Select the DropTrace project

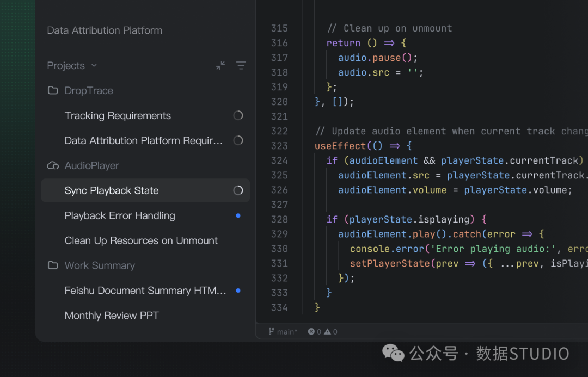pyautogui.click(x=89, y=90)
